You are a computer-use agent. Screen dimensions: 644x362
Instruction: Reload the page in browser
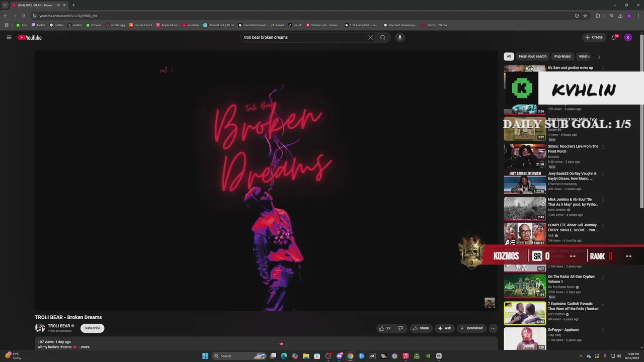coord(23,16)
